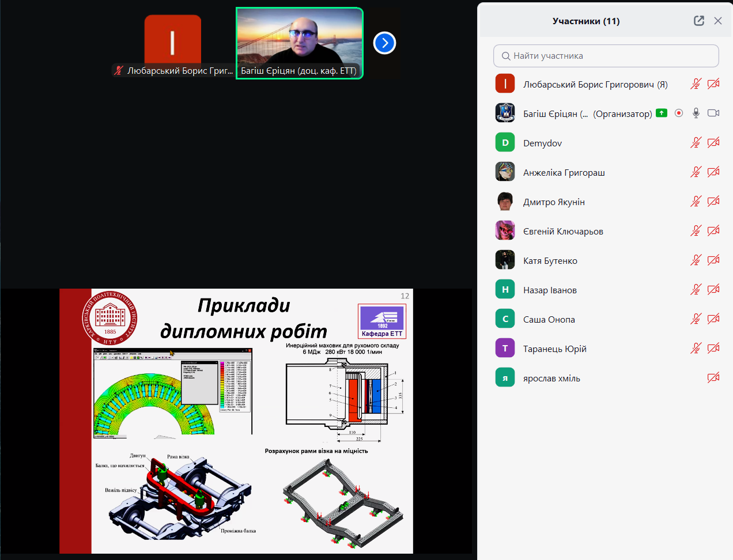
Task: Click camera-off icon for Demydov
Action: click(x=713, y=142)
